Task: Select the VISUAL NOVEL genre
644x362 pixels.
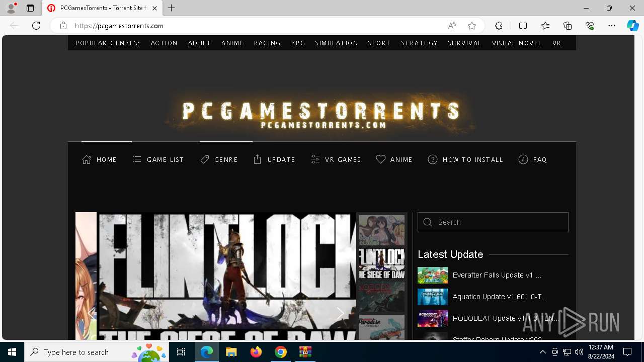Action: tap(517, 43)
